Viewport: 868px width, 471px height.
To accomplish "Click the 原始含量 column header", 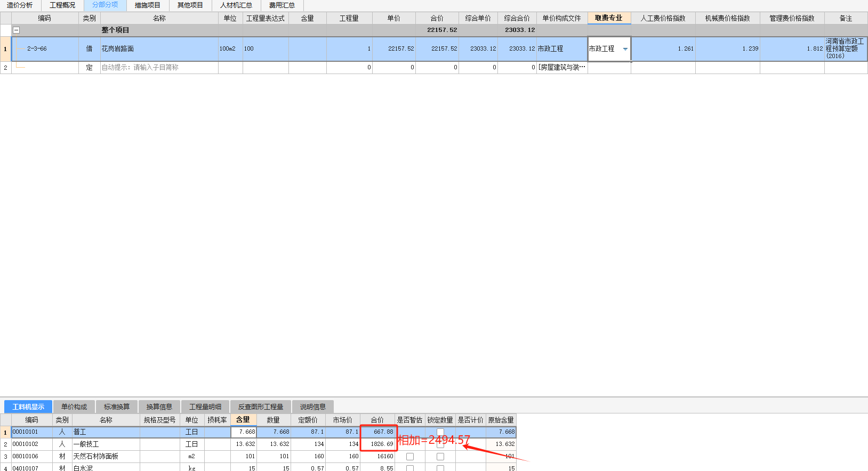I will 501,420.
